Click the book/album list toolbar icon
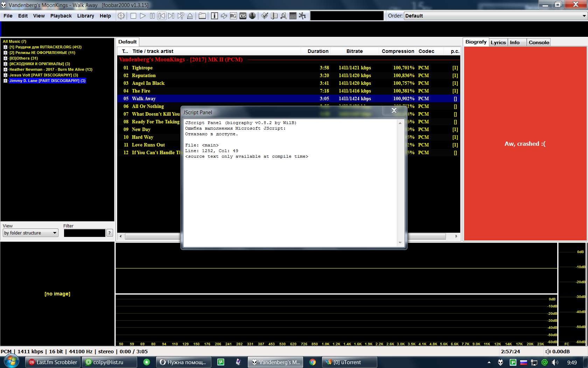 pyautogui.click(x=274, y=16)
